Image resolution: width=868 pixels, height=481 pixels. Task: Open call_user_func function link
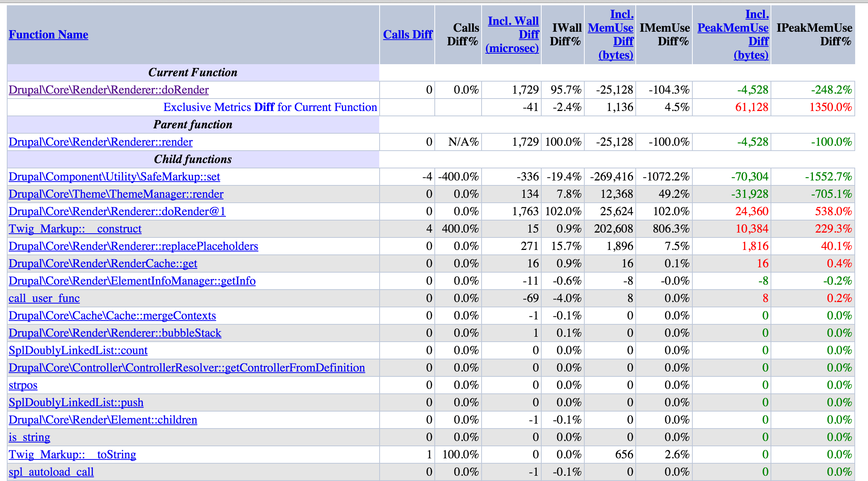(x=44, y=298)
